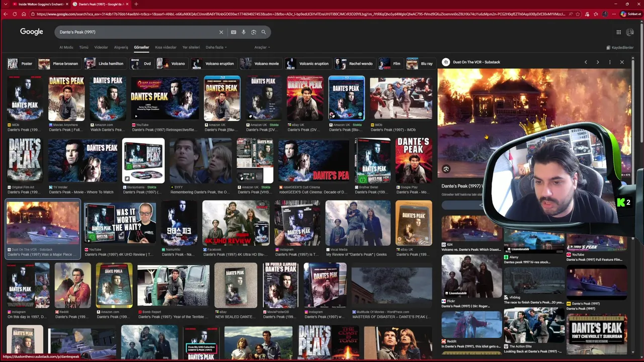Switch to the Videolar tab
The image size is (644, 362).
(x=101, y=47)
